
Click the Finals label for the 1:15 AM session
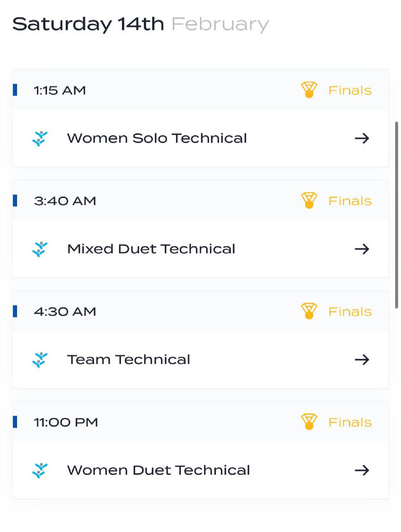[350, 90]
